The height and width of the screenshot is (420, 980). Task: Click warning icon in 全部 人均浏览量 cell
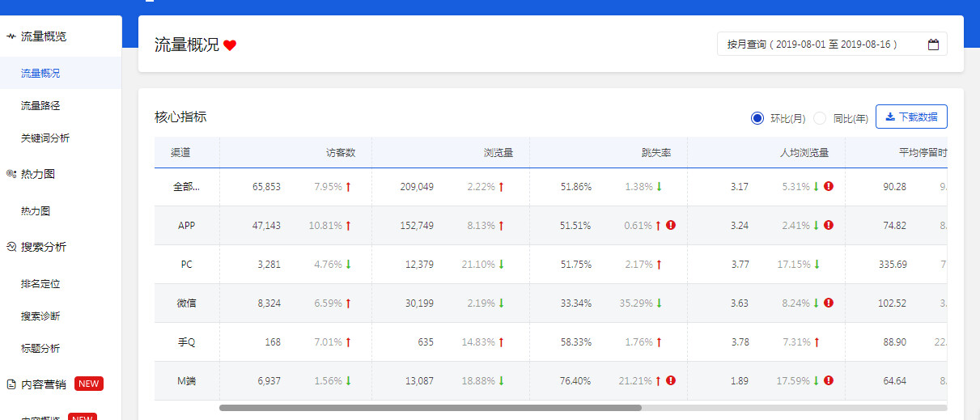(x=829, y=187)
